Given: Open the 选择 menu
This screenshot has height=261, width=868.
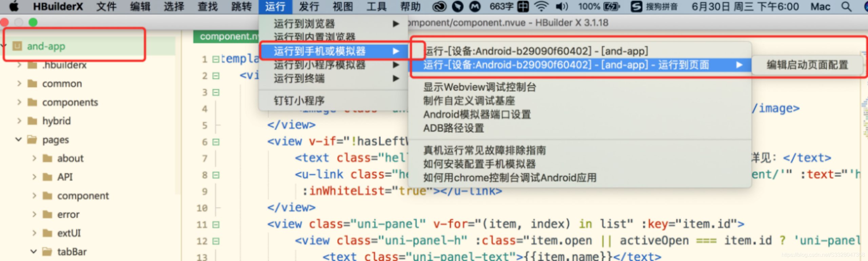Looking at the screenshot, I should click(174, 6).
